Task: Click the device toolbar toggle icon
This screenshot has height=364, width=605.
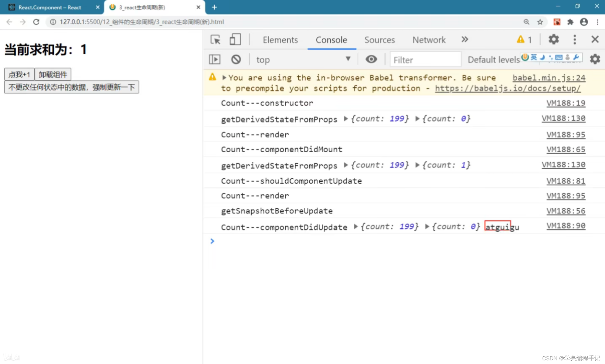Action: click(x=235, y=39)
